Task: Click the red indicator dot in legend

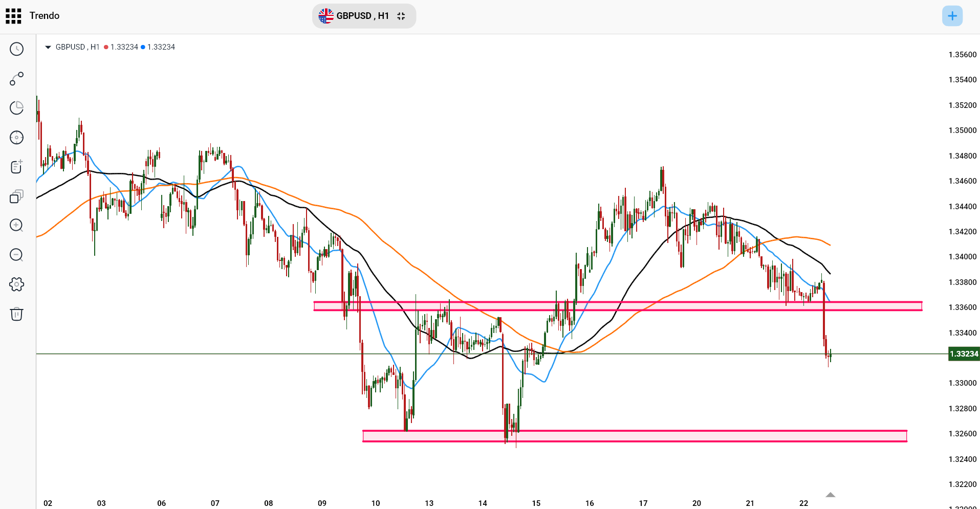Action: (x=106, y=47)
